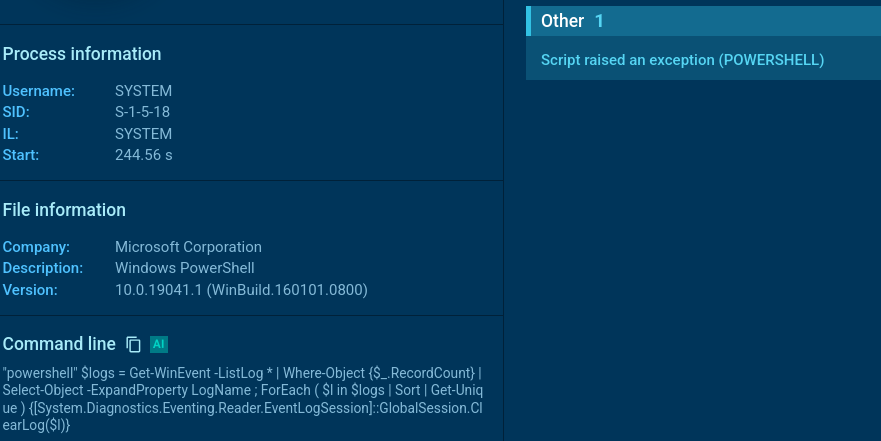Open the 'Script raised an exception' indicator
The width and height of the screenshot is (881, 441).
(682, 60)
